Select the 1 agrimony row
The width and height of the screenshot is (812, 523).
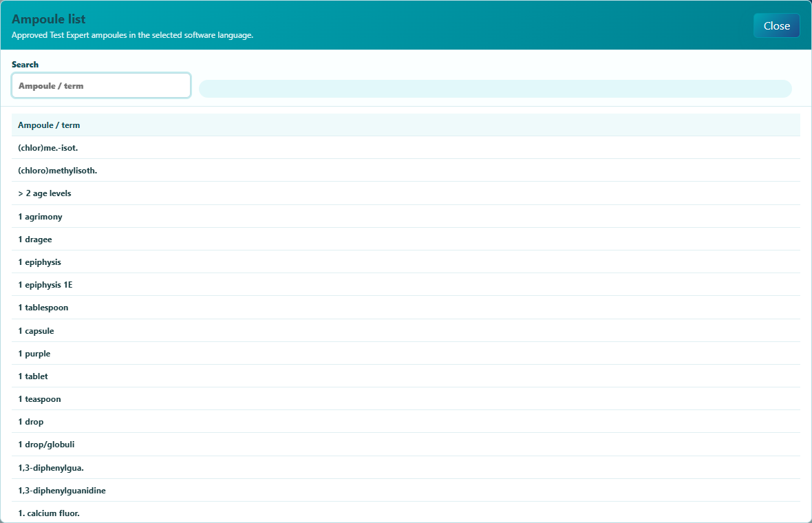coord(405,217)
